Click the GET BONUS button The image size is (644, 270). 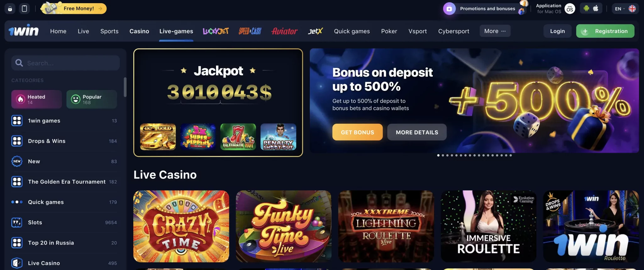pyautogui.click(x=358, y=132)
